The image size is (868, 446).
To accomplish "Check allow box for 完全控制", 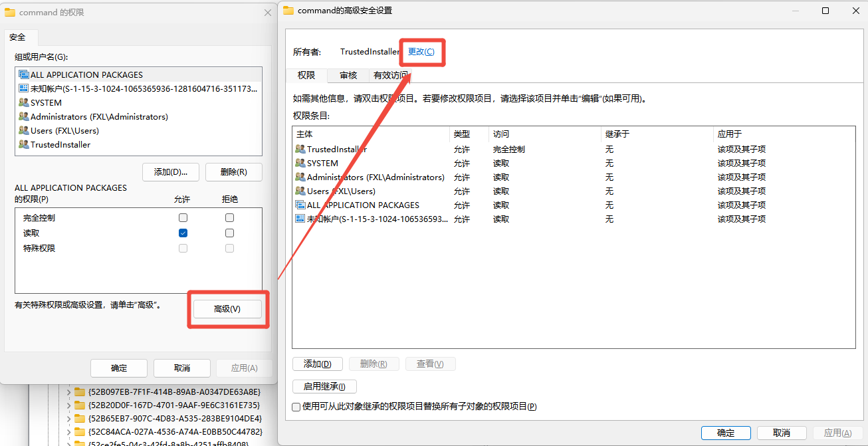I will click(183, 217).
